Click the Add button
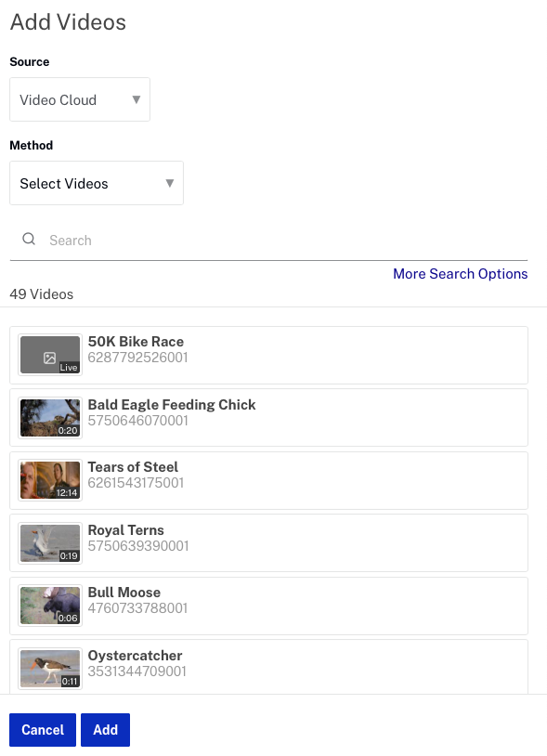 click(106, 729)
